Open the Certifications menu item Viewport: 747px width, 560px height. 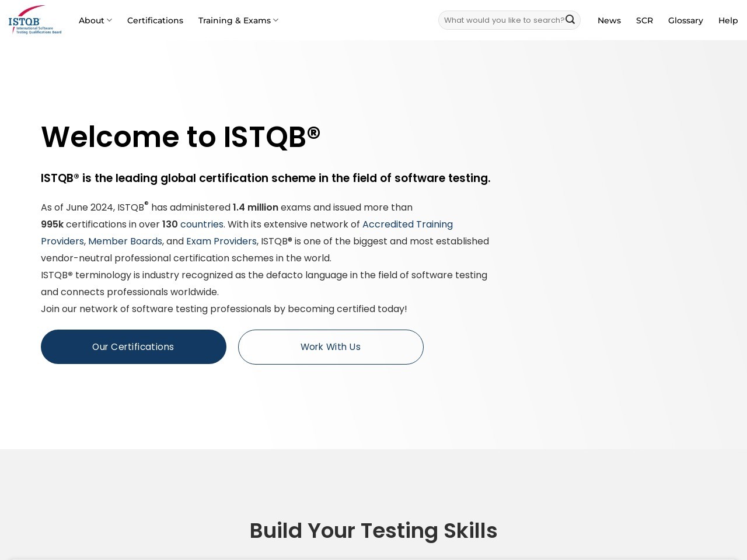pos(155,20)
